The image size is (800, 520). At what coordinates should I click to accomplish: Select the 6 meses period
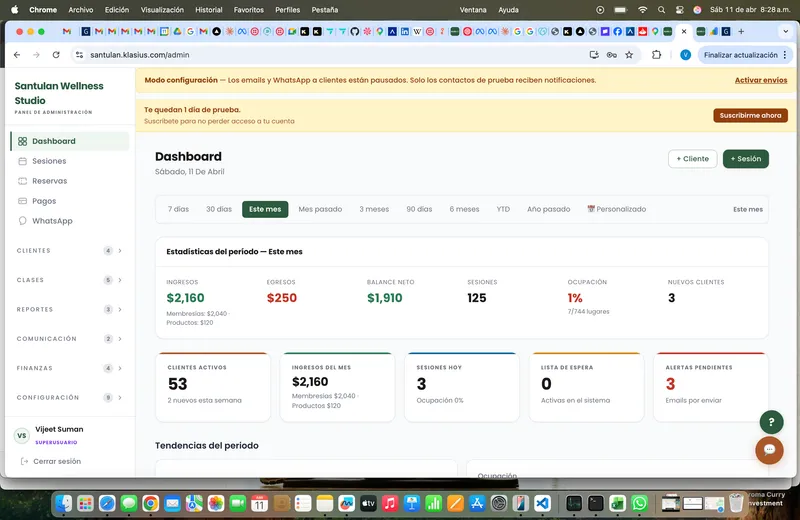(464, 209)
